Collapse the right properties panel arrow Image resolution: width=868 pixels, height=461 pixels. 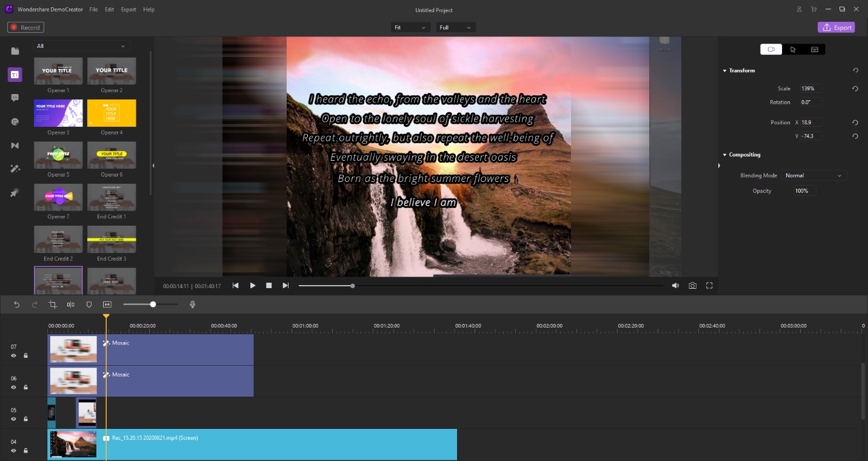[x=719, y=166]
